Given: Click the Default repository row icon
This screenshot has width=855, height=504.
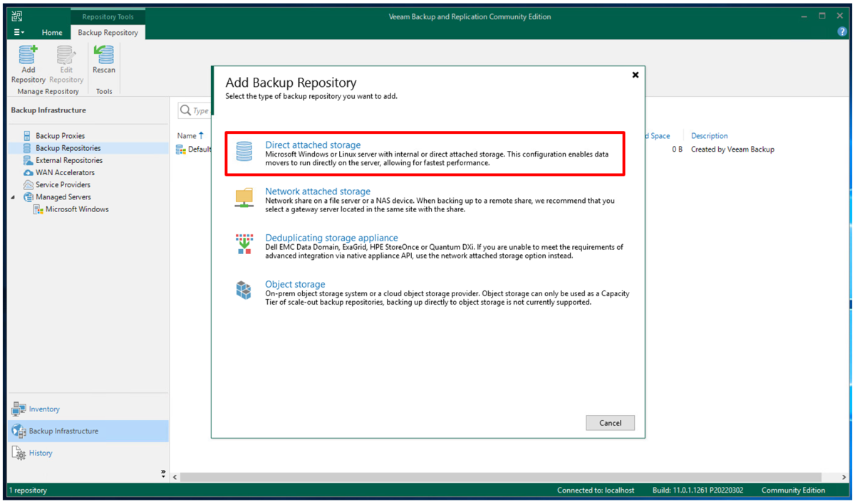Looking at the screenshot, I should (182, 149).
